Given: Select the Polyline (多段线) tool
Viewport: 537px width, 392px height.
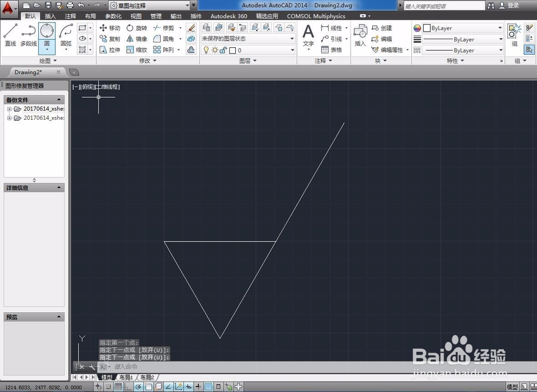Looking at the screenshot, I should pyautogui.click(x=28, y=35).
